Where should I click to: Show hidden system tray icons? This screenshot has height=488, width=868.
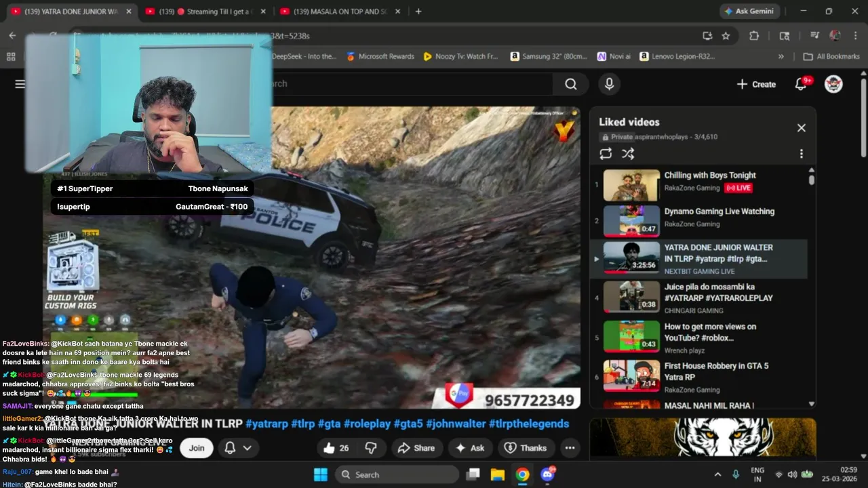click(x=717, y=474)
